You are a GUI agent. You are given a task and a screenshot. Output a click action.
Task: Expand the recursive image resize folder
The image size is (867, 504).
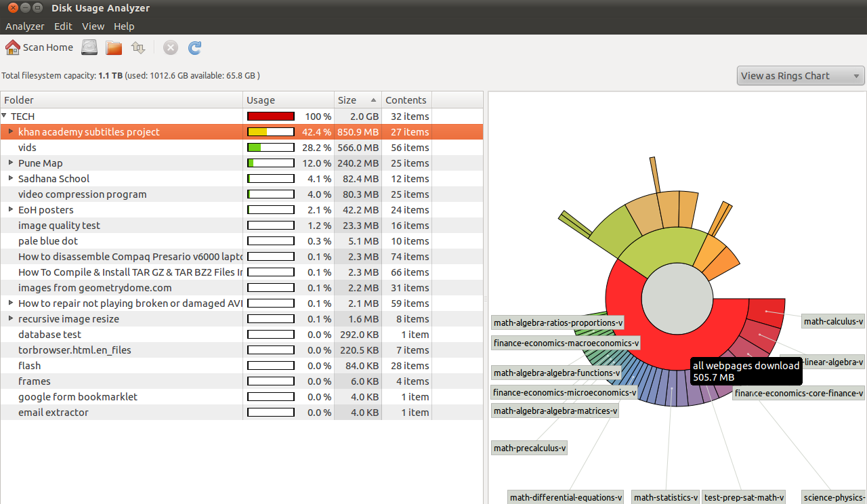click(x=11, y=318)
